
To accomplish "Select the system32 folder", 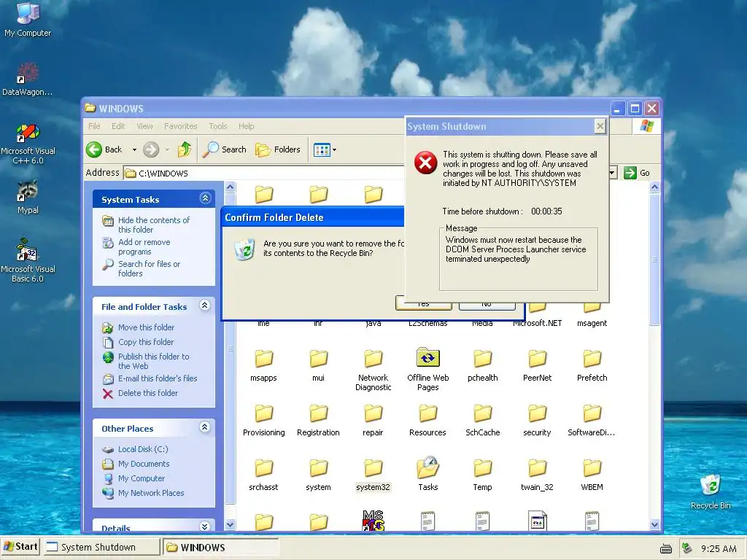I will tap(373, 475).
